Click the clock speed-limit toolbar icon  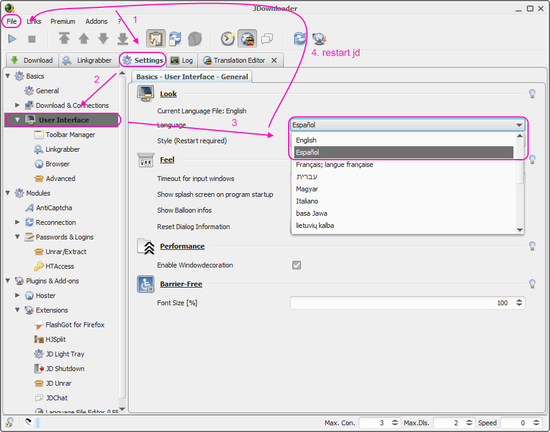(228, 39)
